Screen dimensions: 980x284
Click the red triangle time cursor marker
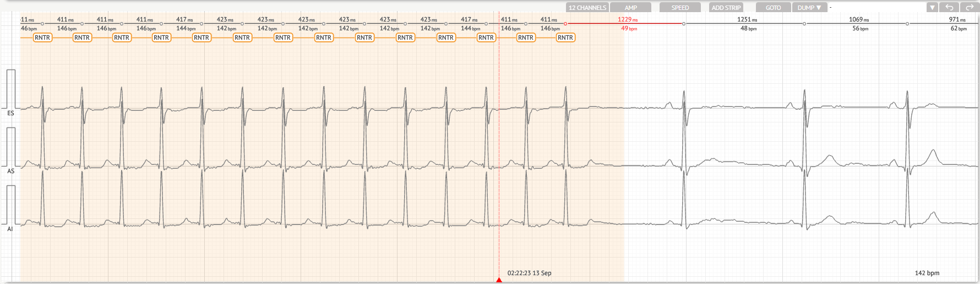pos(499,280)
